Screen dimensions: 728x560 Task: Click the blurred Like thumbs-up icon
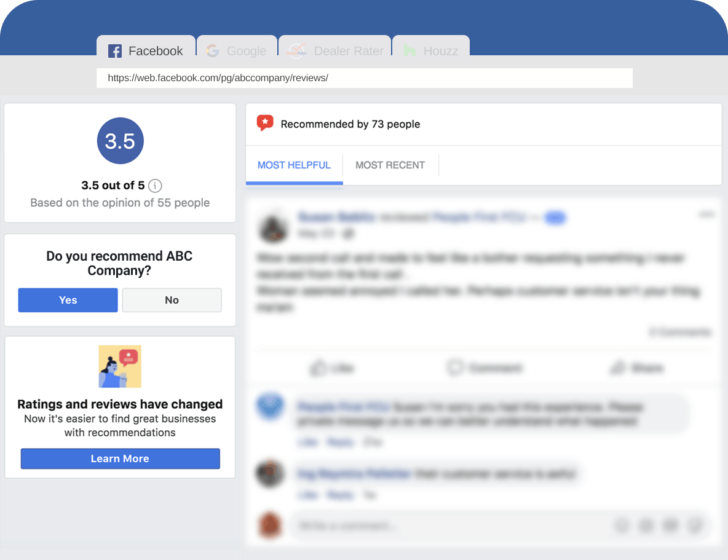click(318, 368)
